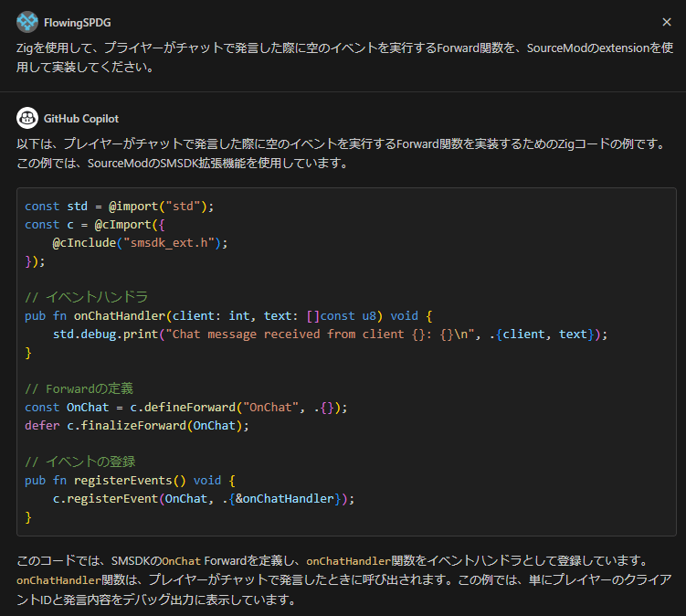
Task: Click the std.debug.print code line
Action: [330, 335]
